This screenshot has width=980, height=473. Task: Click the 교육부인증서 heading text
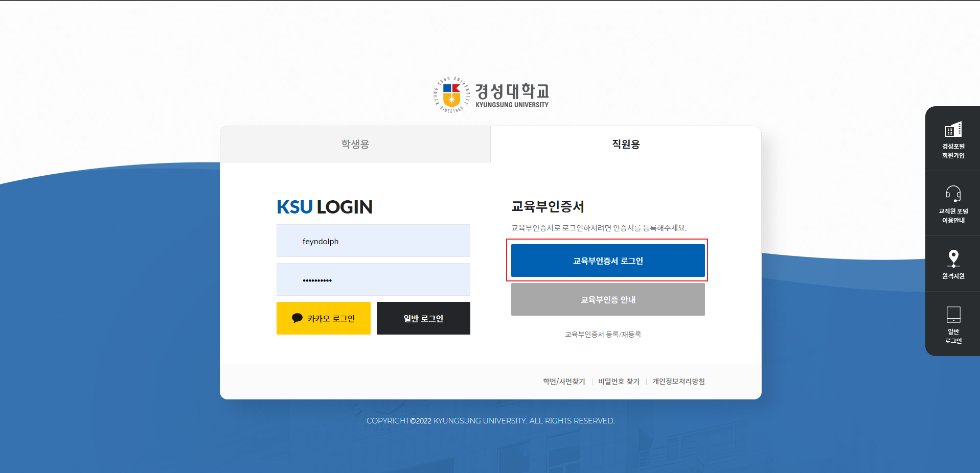pyautogui.click(x=548, y=206)
